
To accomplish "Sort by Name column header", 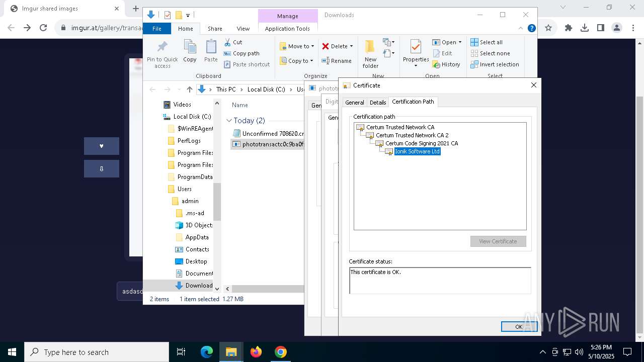I will click(240, 105).
